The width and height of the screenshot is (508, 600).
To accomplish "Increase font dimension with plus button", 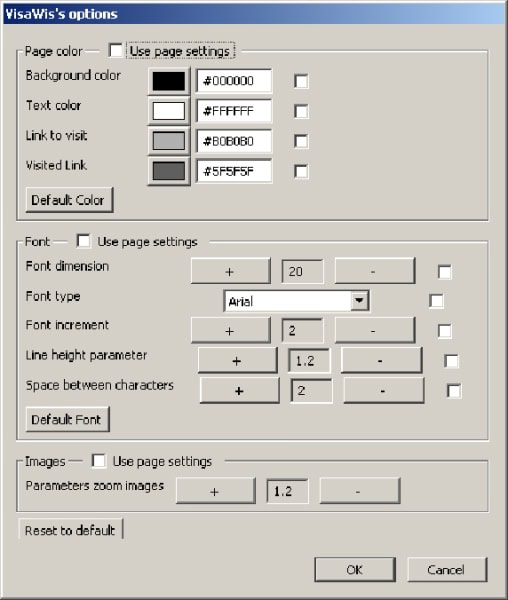I will point(231,271).
